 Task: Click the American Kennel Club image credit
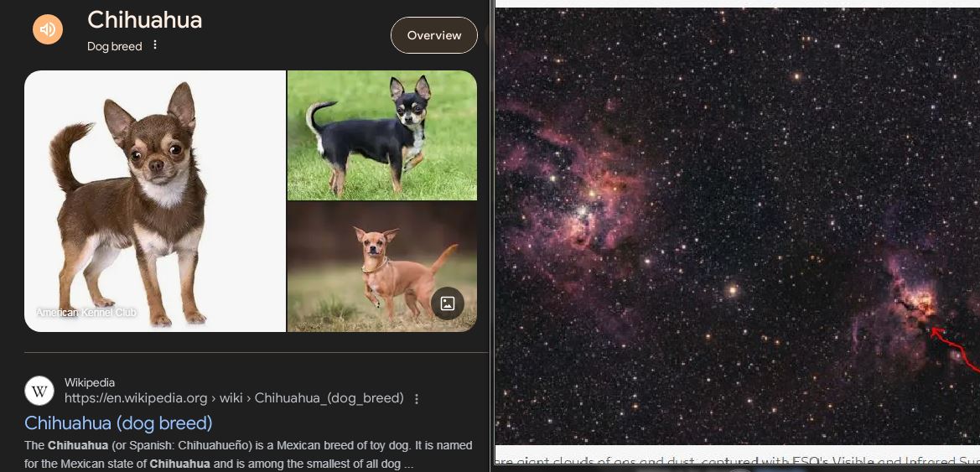86,312
